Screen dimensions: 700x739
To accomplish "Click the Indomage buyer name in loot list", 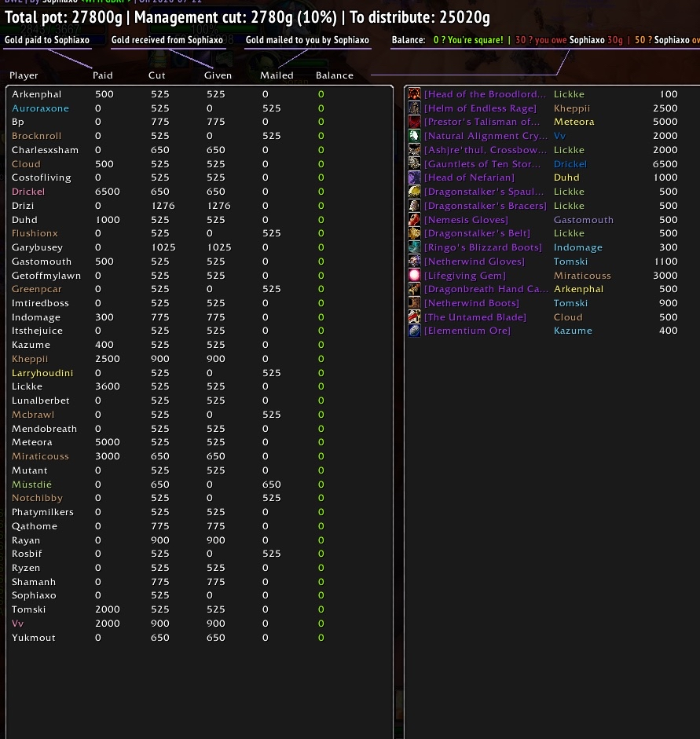I will (x=578, y=247).
